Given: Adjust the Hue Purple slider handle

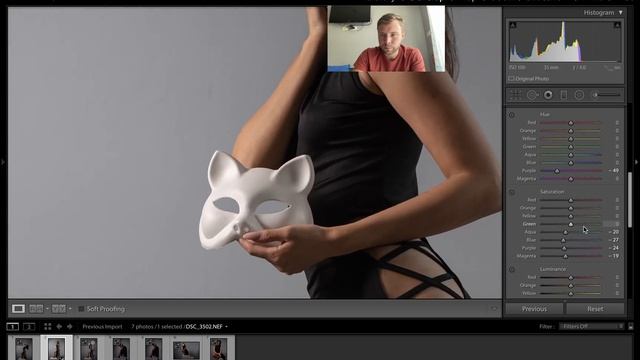Looking at the screenshot, I should coord(557,171).
